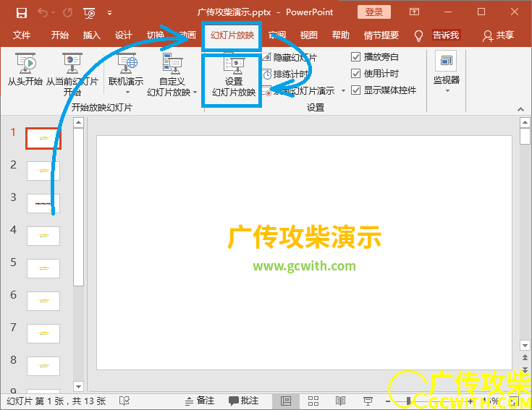Select slide 2 thumbnail
Viewport: 532px width, 410px height.
(x=43, y=171)
